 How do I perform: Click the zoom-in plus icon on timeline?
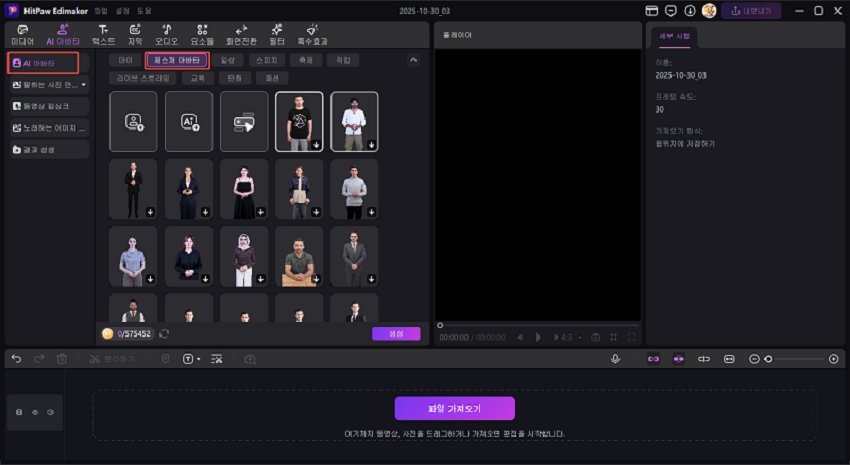pyautogui.click(x=833, y=358)
